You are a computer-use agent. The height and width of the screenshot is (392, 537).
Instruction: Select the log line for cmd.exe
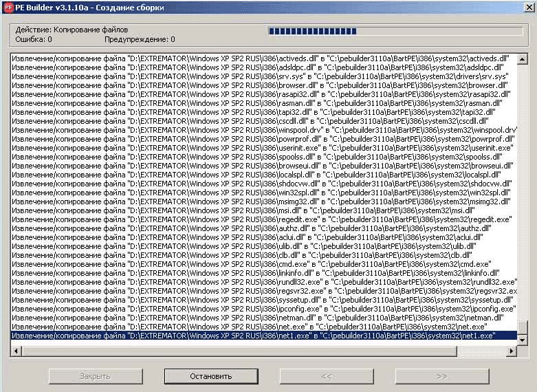point(264,263)
